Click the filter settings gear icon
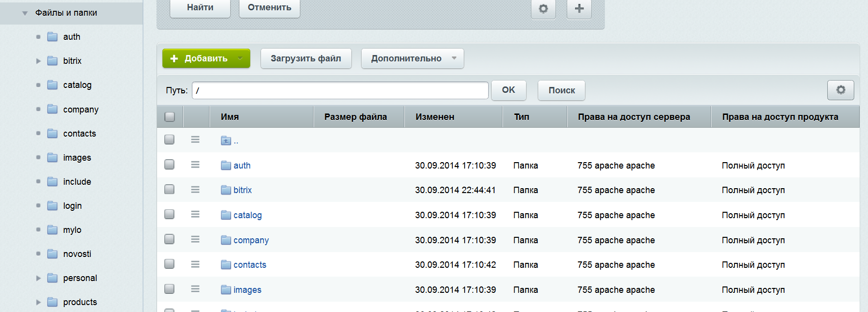Viewport: 868px width, 312px height. click(x=543, y=9)
